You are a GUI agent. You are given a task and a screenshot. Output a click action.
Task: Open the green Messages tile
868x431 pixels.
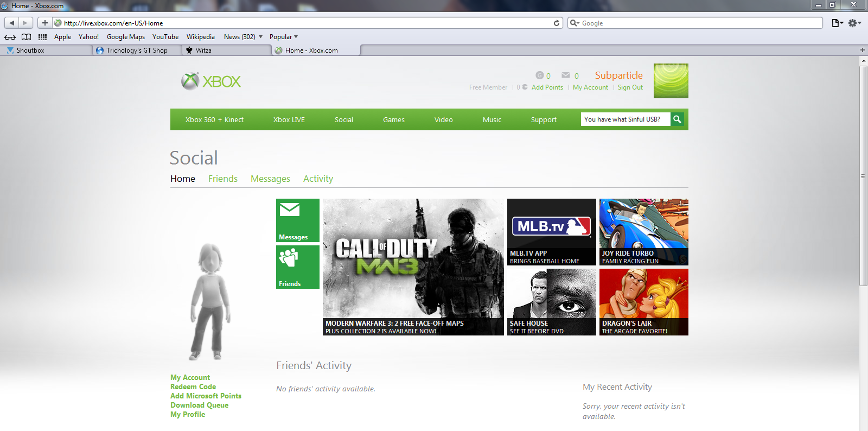tap(298, 220)
